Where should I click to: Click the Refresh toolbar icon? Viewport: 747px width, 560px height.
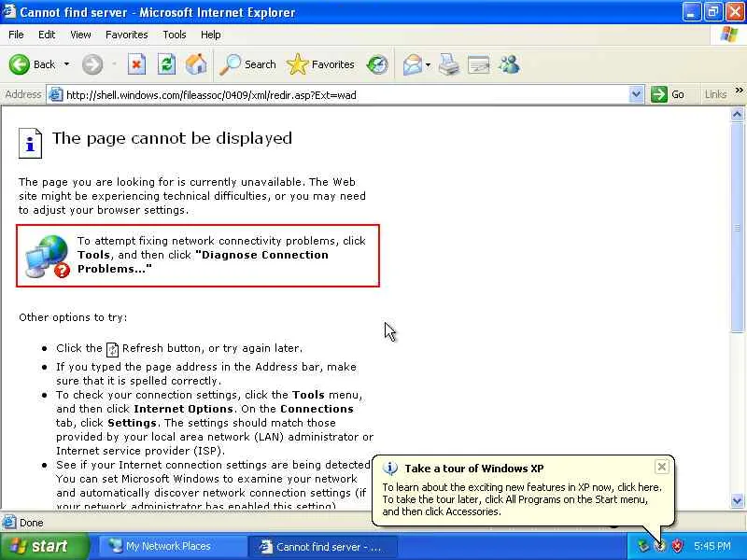click(x=167, y=64)
